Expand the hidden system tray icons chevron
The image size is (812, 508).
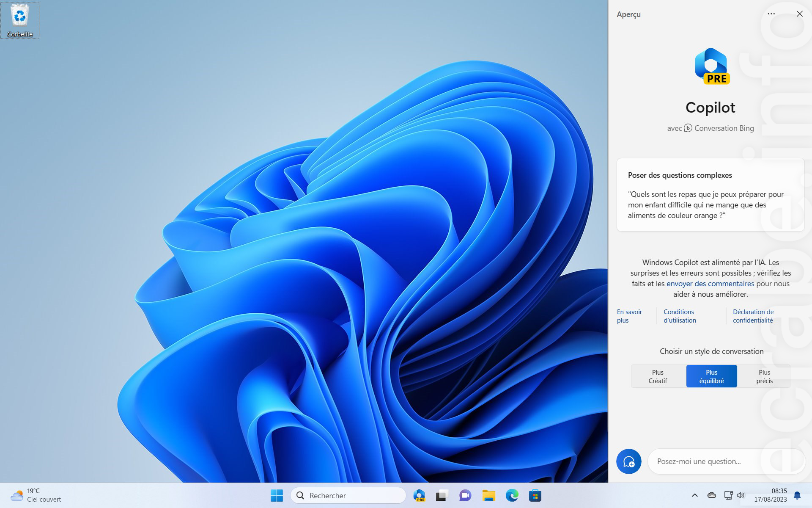tap(694, 495)
